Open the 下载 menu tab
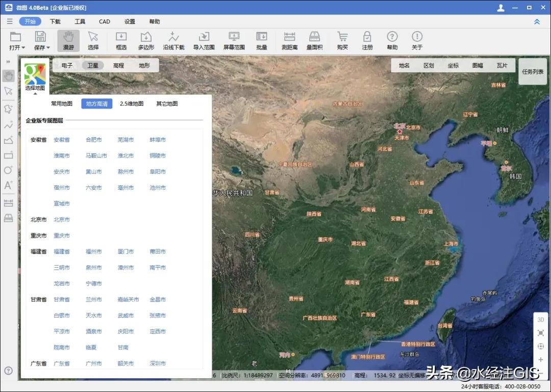 (x=55, y=21)
